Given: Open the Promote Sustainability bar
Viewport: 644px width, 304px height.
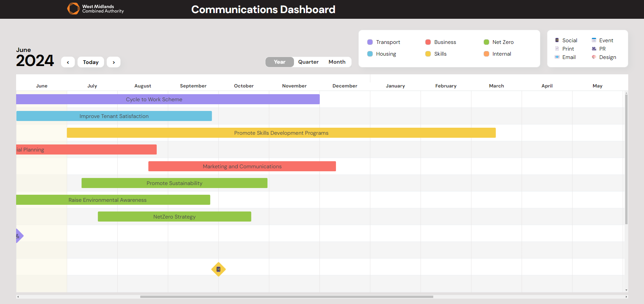Looking at the screenshot, I should click(x=175, y=183).
